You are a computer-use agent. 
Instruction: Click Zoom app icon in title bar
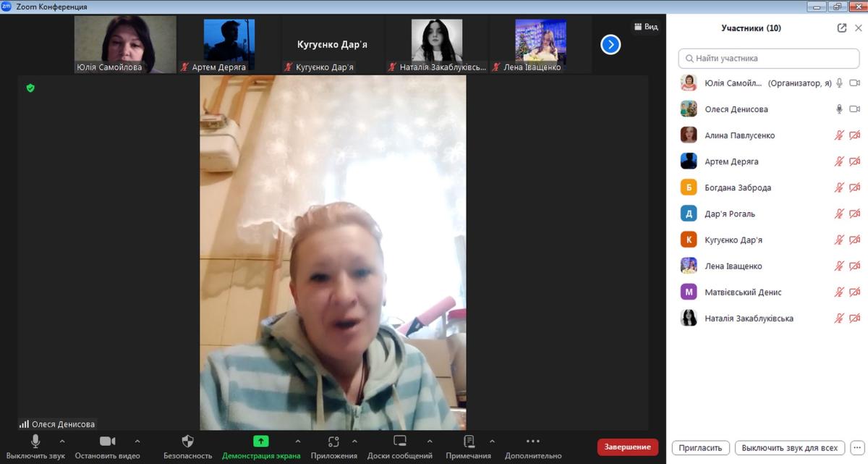(7, 7)
